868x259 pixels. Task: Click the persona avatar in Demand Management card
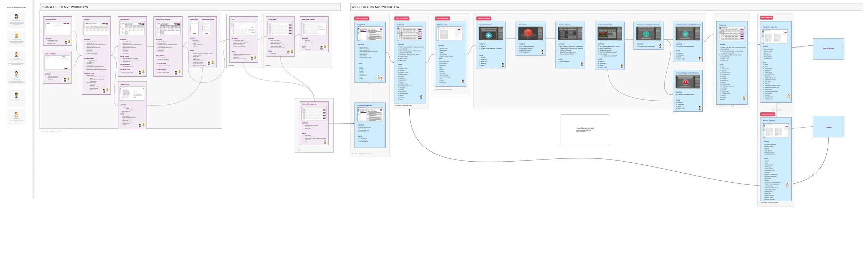325,142
